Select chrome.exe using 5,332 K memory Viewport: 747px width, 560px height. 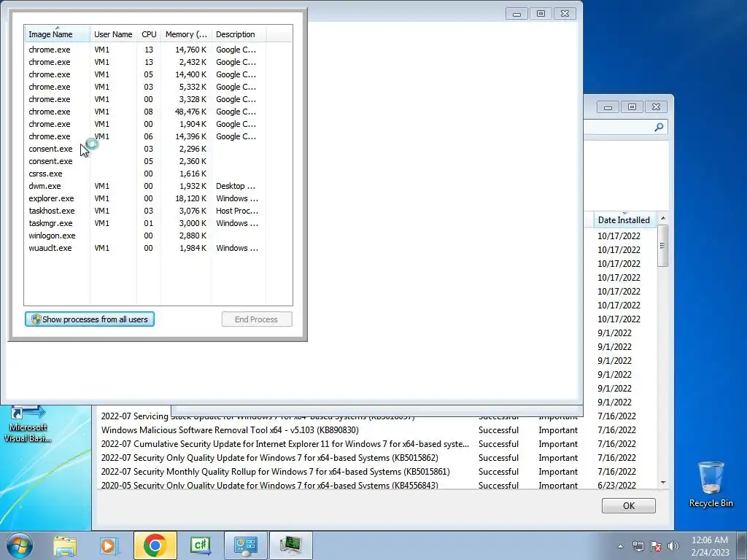(158, 87)
